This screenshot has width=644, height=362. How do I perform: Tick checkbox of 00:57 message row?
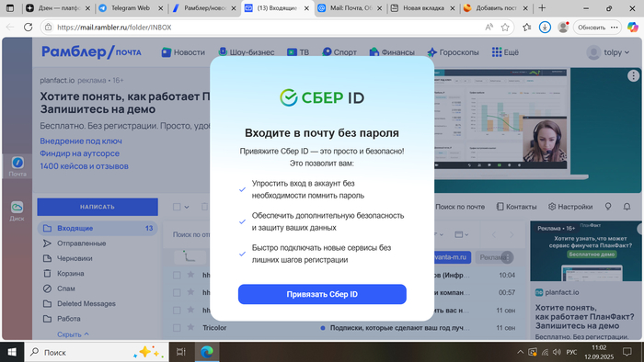[x=177, y=293]
